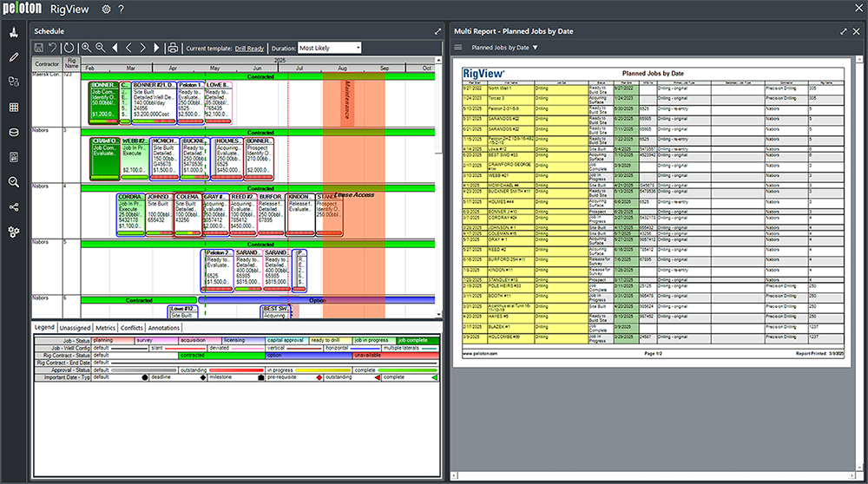Open the Multi Report hamburger menu
Image resolution: width=868 pixels, height=484 pixels.
pyautogui.click(x=458, y=48)
